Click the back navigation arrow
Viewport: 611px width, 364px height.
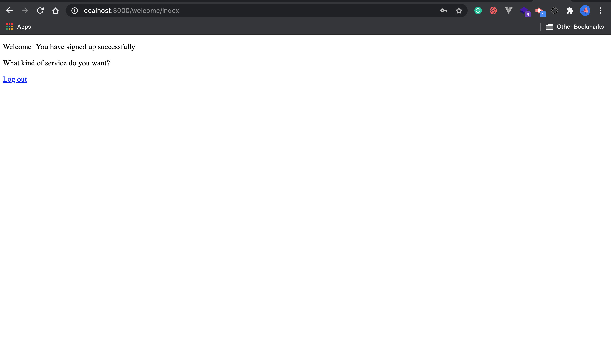(x=10, y=11)
